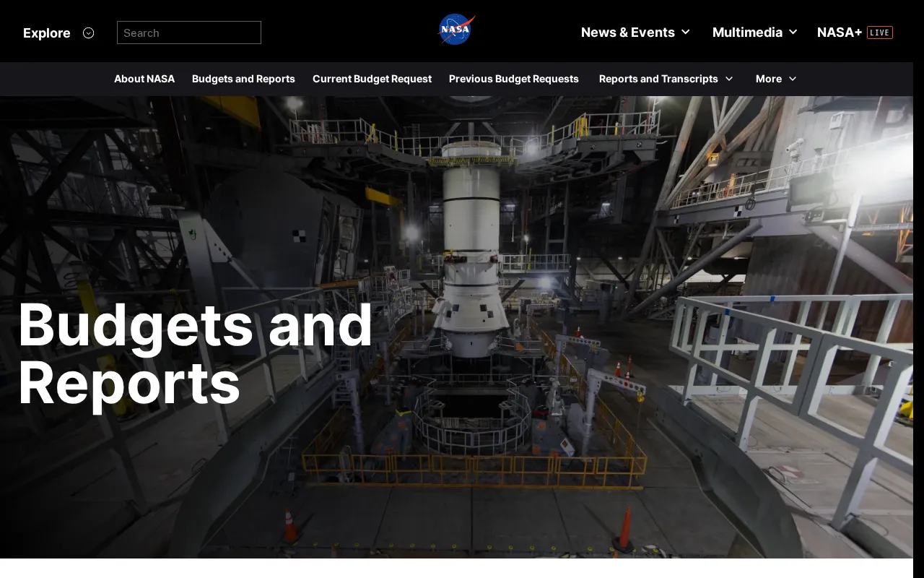The width and height of the screenshot is (924, 578).
Task: Focus the Search input field
Action: pos(189,33)
